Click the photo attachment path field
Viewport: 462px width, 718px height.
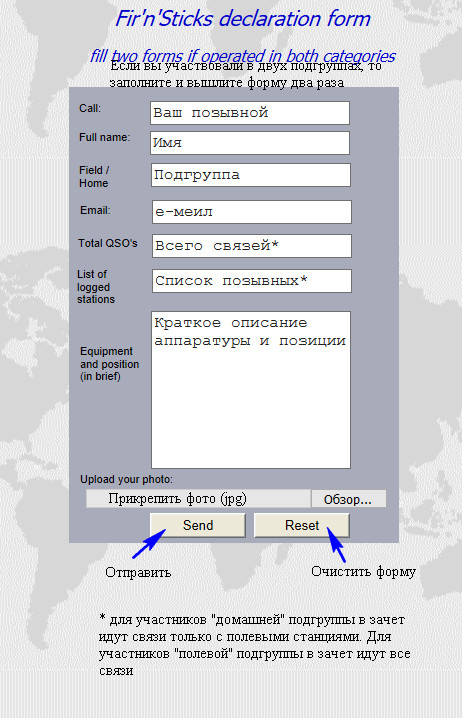[x=198, y=499]
